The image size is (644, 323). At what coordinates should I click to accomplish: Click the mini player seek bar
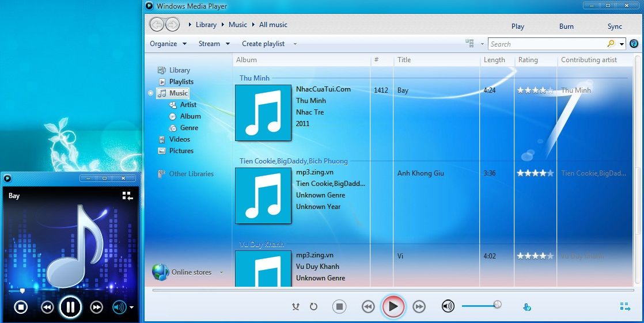pos(71,291)
